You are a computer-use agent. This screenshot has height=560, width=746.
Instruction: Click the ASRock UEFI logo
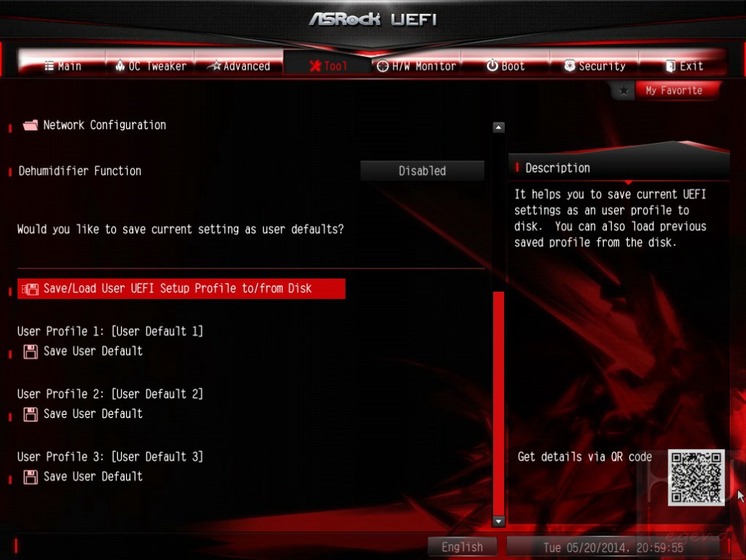(x=372, y=20)
